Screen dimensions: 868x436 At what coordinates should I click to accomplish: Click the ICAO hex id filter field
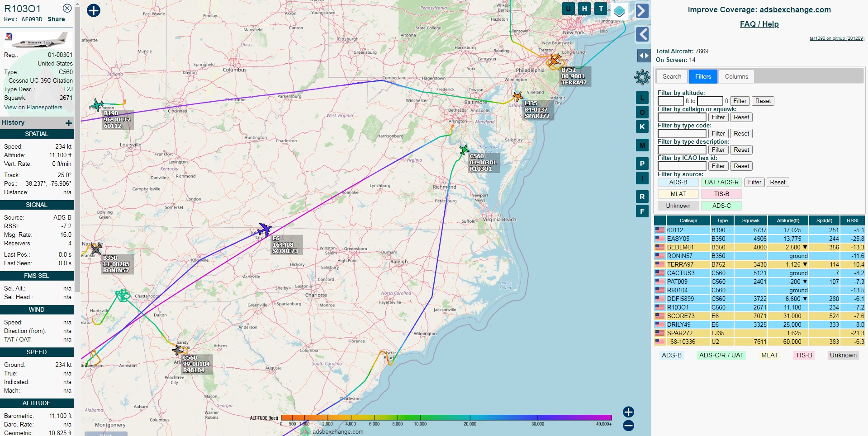682,166
